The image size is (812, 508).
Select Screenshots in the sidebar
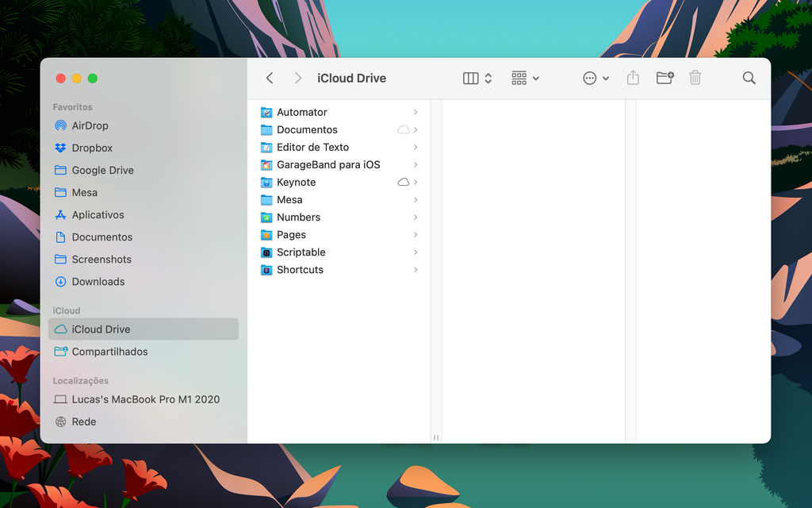pos(143,260)
